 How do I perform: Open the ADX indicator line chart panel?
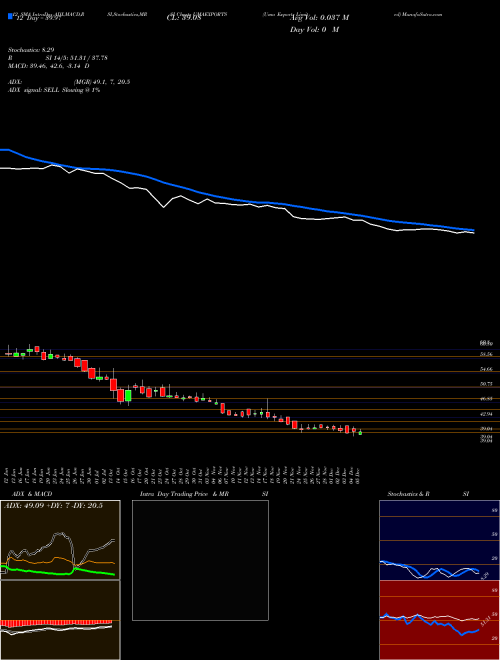click(60, 540)
